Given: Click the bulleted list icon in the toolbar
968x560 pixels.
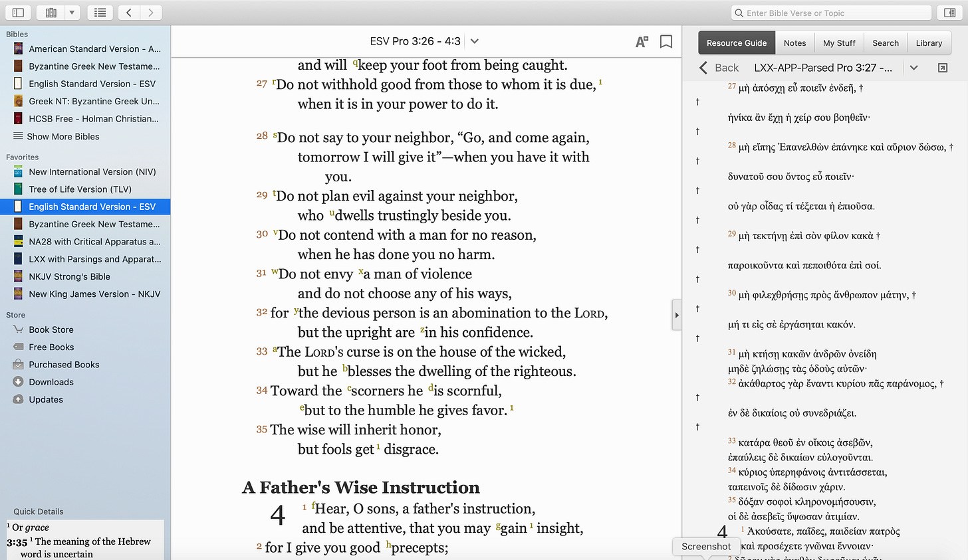Looking at the screenshot, I should (x=100, y=13).
